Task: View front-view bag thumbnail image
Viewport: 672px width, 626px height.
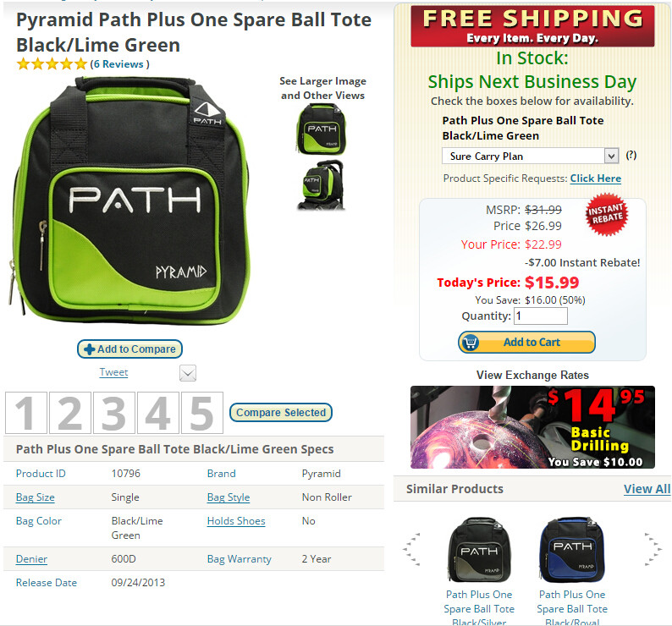Action: tap(322, 129)
